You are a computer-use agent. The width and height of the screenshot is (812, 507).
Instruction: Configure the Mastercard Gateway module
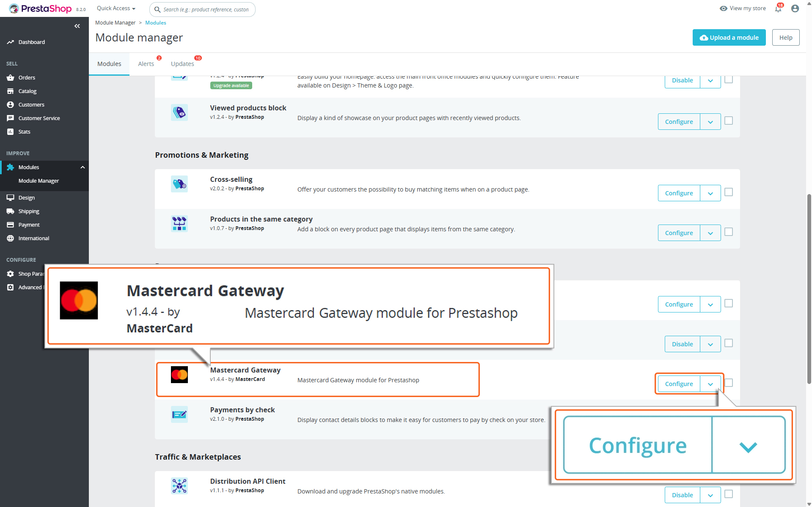(x=679, y=384)
